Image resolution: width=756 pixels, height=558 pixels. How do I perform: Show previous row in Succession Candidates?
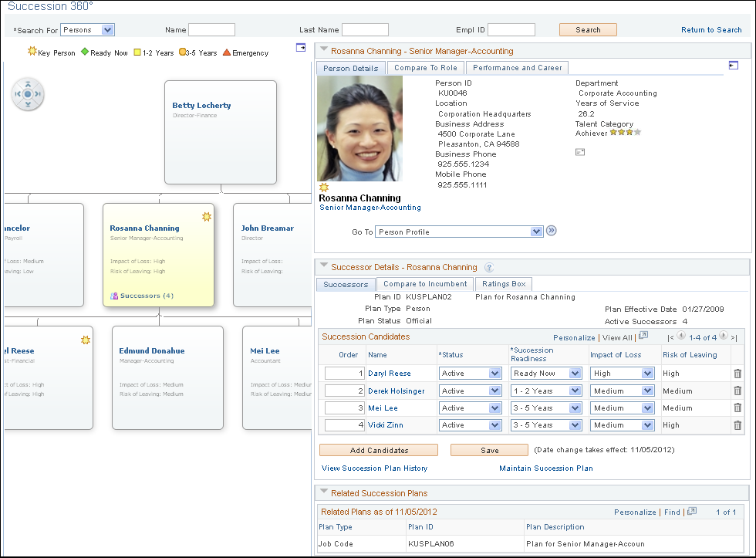click(x=680, y=336)
